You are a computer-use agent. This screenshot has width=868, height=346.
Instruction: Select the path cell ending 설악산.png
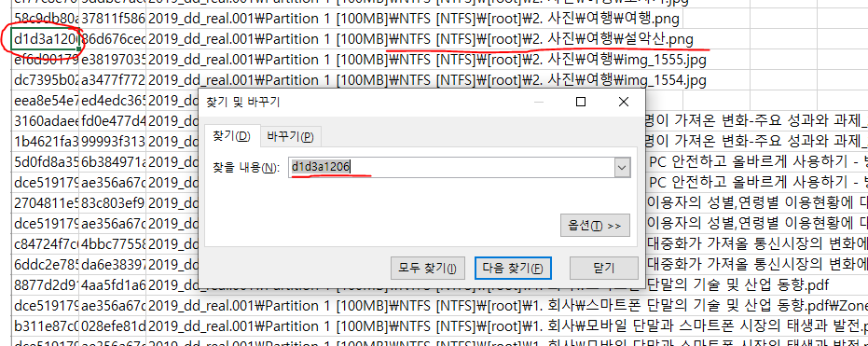pyautogui.click(x=420, y=39)
